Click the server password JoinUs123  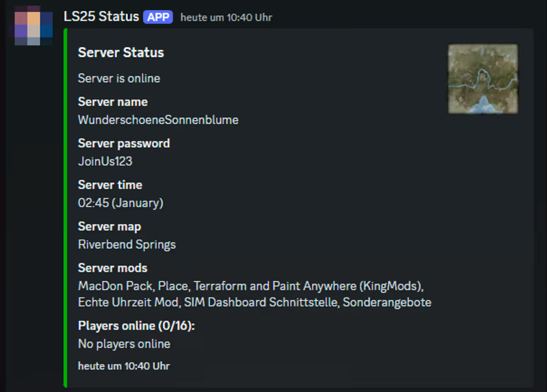point(105,161)
